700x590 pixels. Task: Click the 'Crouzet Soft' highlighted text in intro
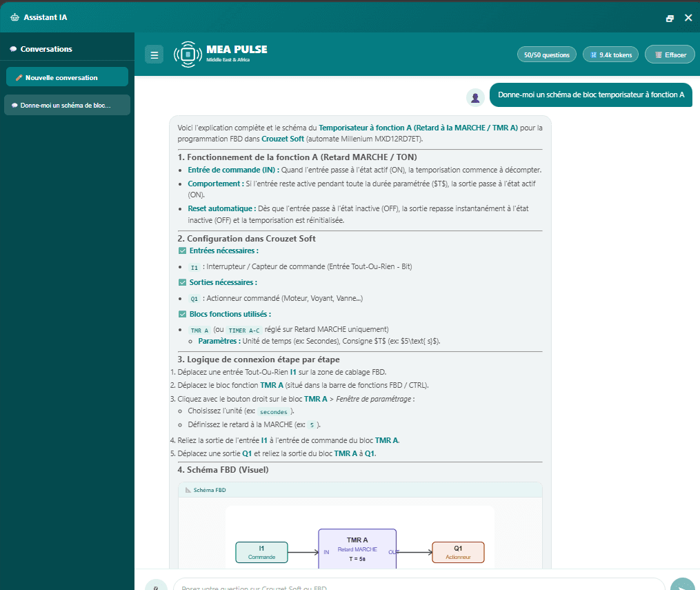[x=283, y=139]
